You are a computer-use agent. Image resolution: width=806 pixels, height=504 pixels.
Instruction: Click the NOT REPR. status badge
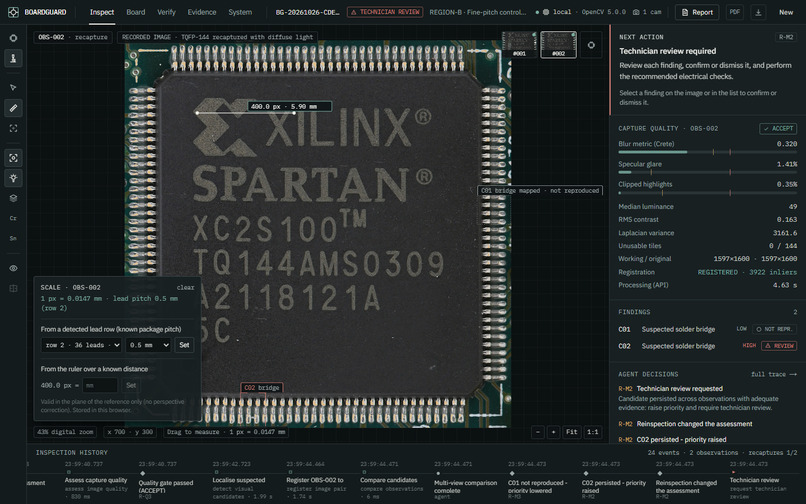coord(774,329)
